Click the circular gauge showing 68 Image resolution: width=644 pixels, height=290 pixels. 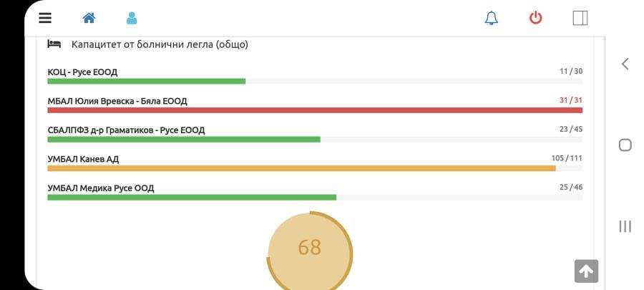pos(310,250)
